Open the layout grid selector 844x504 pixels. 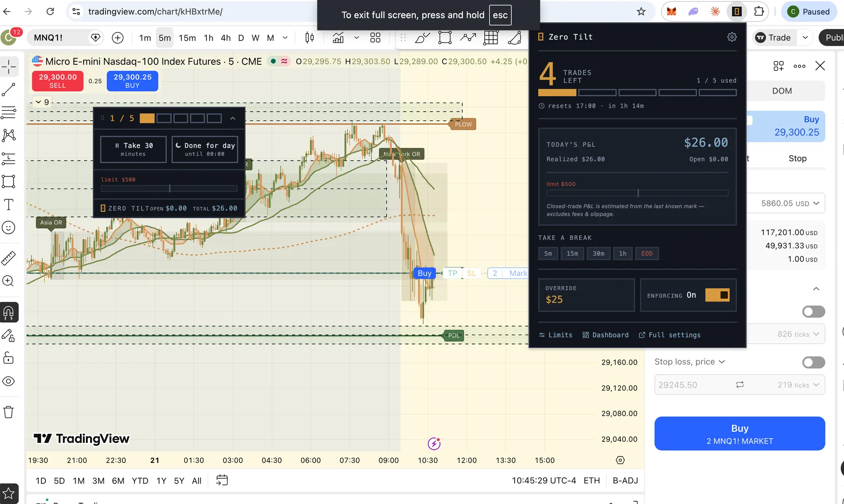(x=375, y=38)
